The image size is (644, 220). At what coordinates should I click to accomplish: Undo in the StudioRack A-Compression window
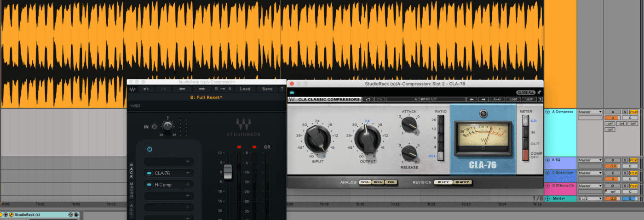pos(146,89)
